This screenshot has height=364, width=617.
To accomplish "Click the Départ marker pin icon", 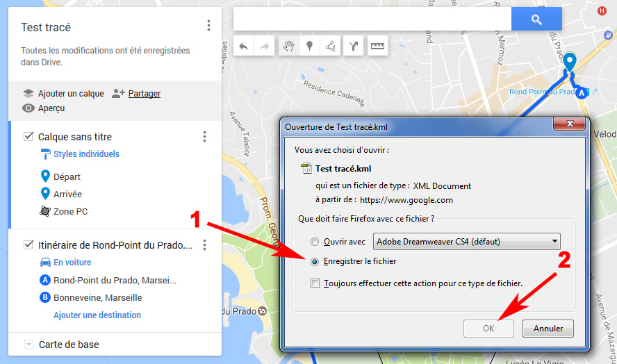I will pyautogui.click(x=45, y=176).
